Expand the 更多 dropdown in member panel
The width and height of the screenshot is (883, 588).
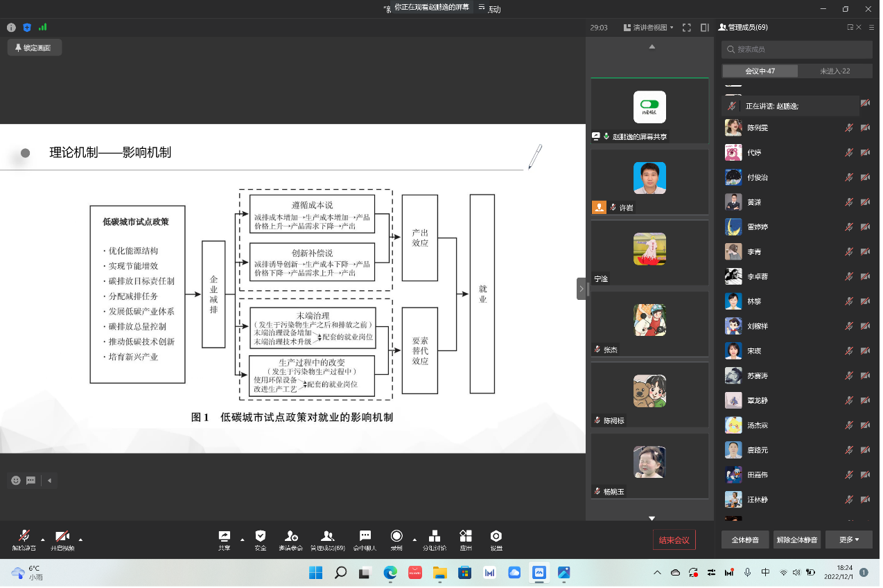(x=848, y=540)
